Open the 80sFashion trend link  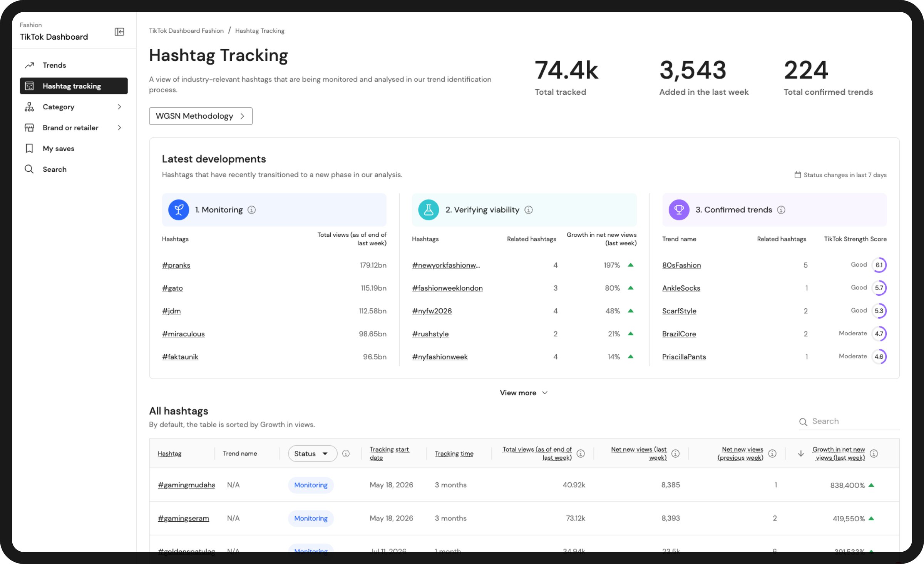point(681,265)
